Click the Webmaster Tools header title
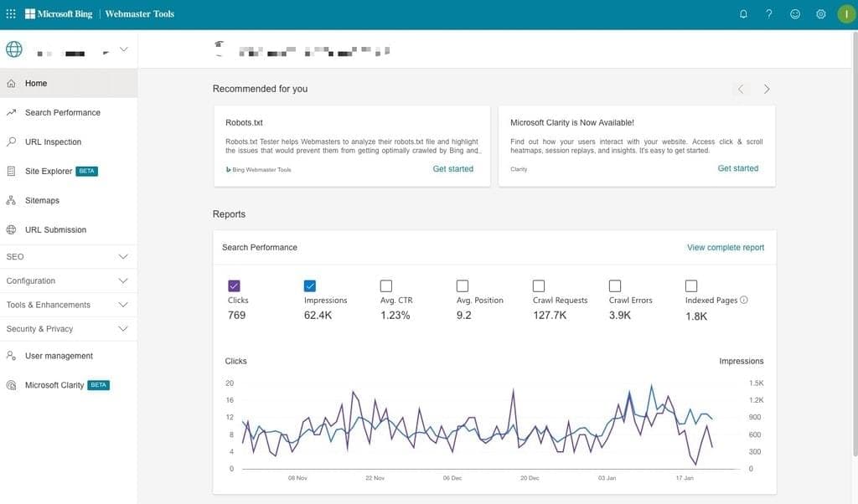858x504 pixels. click(140, 13)
